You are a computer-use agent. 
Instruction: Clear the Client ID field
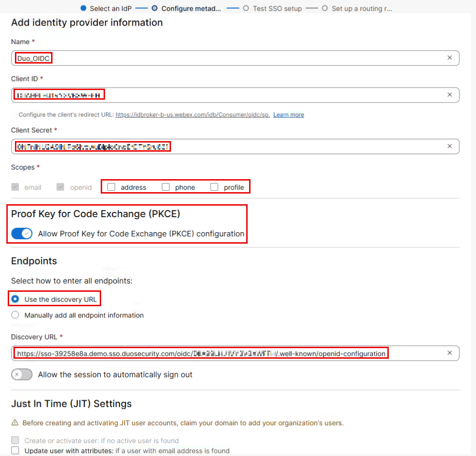pyautogui.click(x=450, y=95)
